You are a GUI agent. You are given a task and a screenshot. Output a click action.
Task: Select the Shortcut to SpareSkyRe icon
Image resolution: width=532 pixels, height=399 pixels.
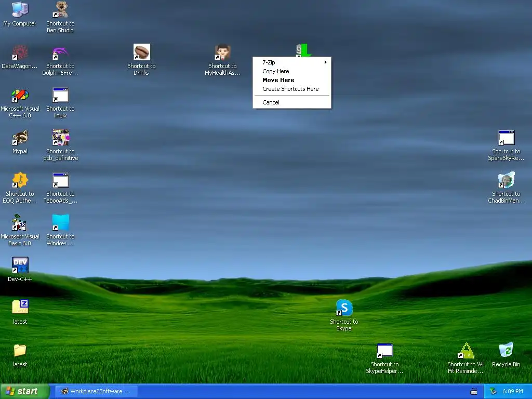click(x=506, y=137)
